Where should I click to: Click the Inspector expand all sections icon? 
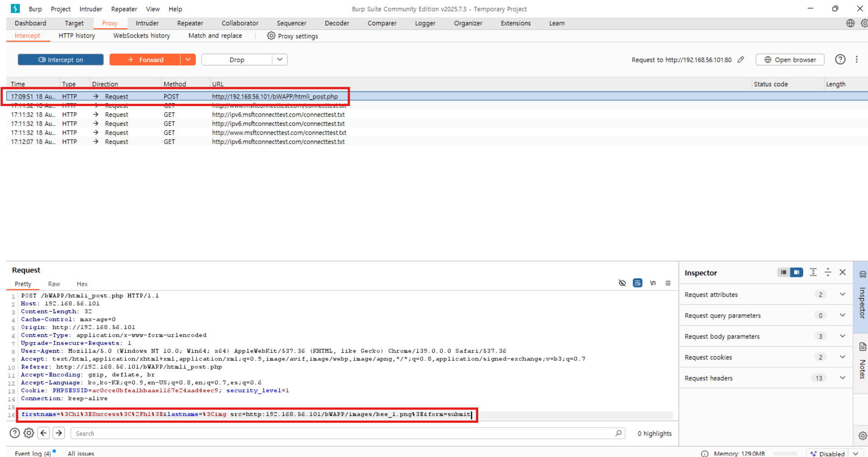813,272
